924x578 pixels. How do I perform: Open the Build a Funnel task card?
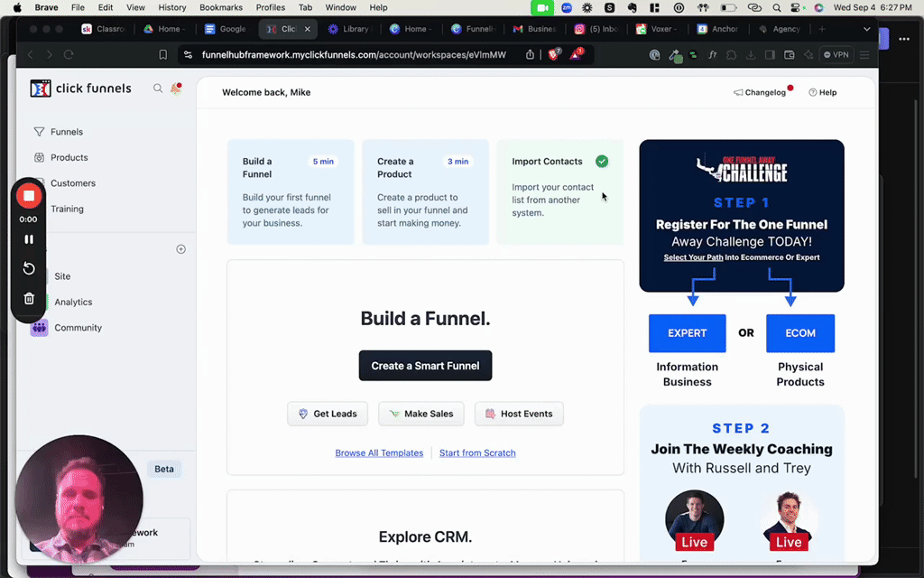[x=291, y=192]
